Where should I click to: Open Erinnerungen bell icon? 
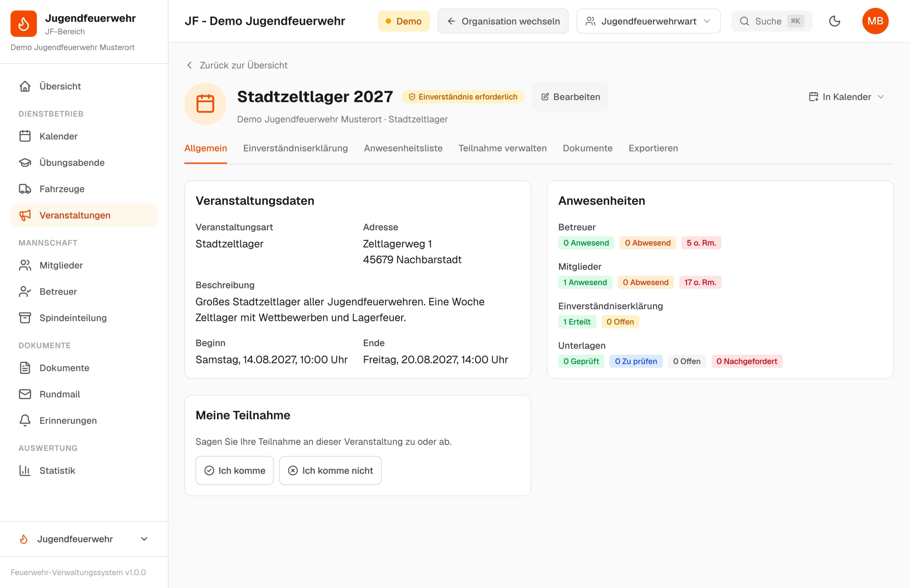(x=25, y=421)
